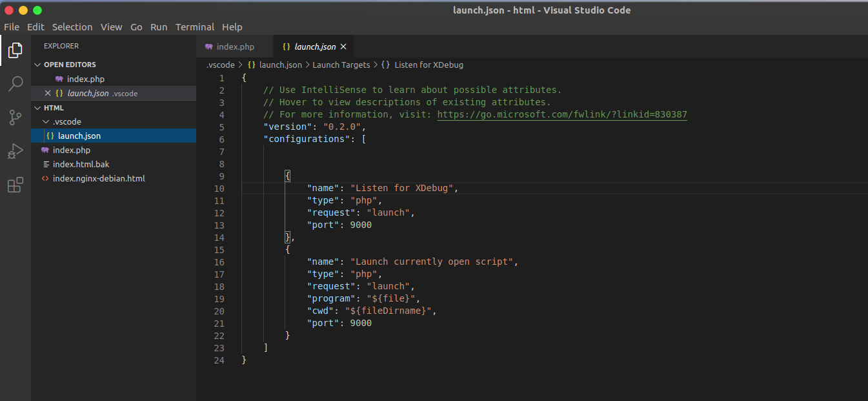Click the JSON icon beside launch.json in tree
The width and height of the screenshot is (868, 401).
click(50, 136)
